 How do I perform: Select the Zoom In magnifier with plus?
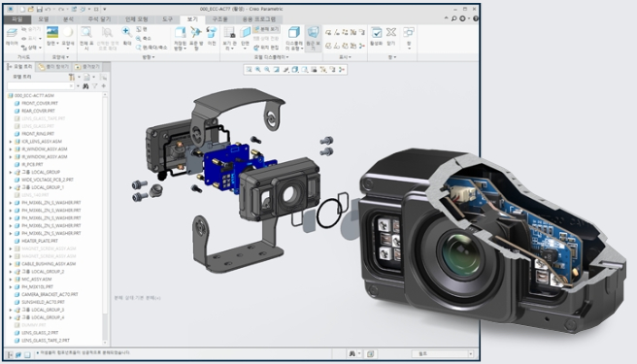[x=127, y=35]
